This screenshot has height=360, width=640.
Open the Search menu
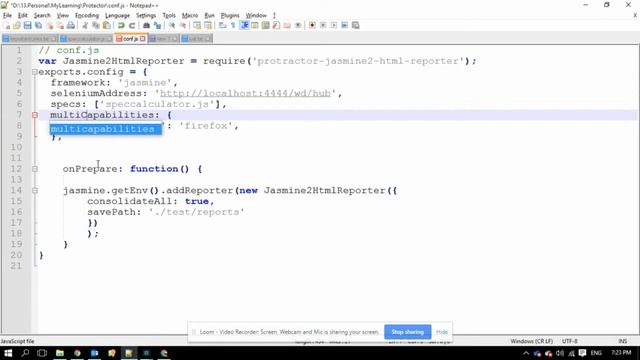tap(42, 15)
